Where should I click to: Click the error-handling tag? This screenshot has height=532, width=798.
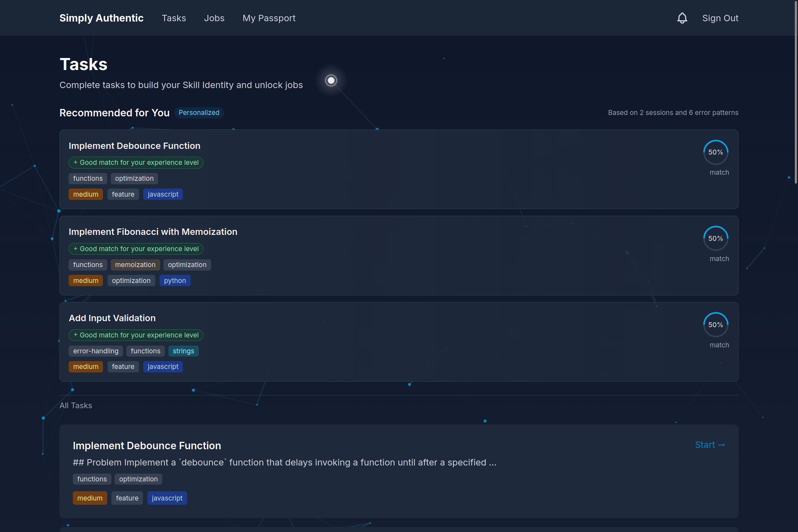point(96,351)
